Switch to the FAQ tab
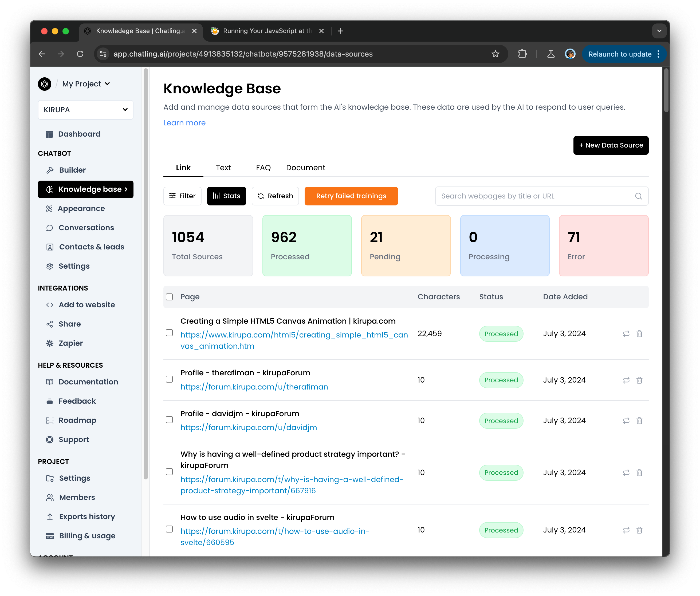Screen dimensions: 700x596 [x=263, y=168]
